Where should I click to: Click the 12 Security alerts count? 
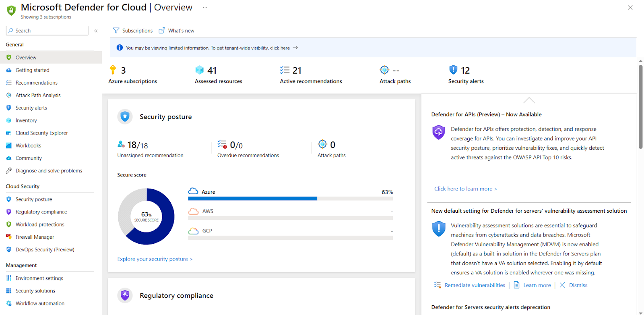pos(465,70)
